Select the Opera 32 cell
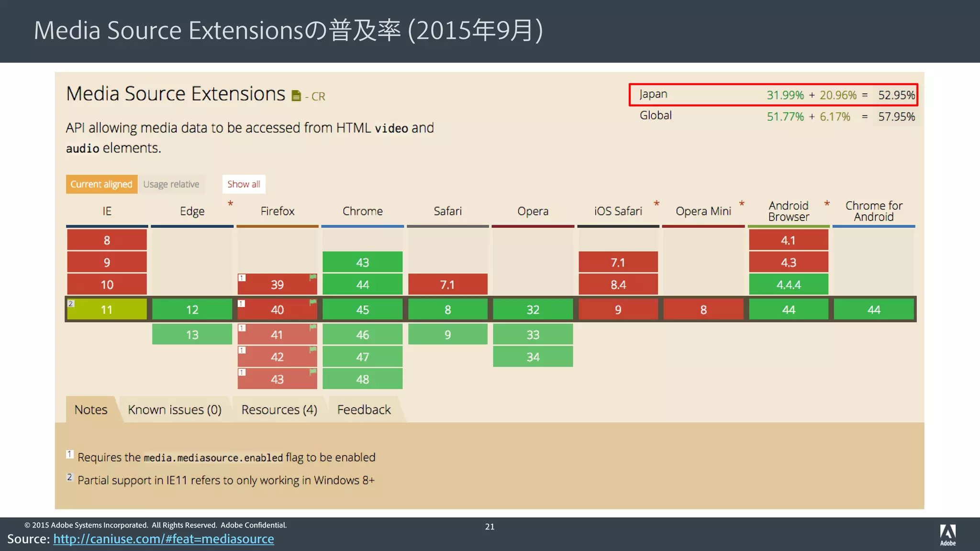The width and height of the screenshot is (980, 551). coord(533,309)
